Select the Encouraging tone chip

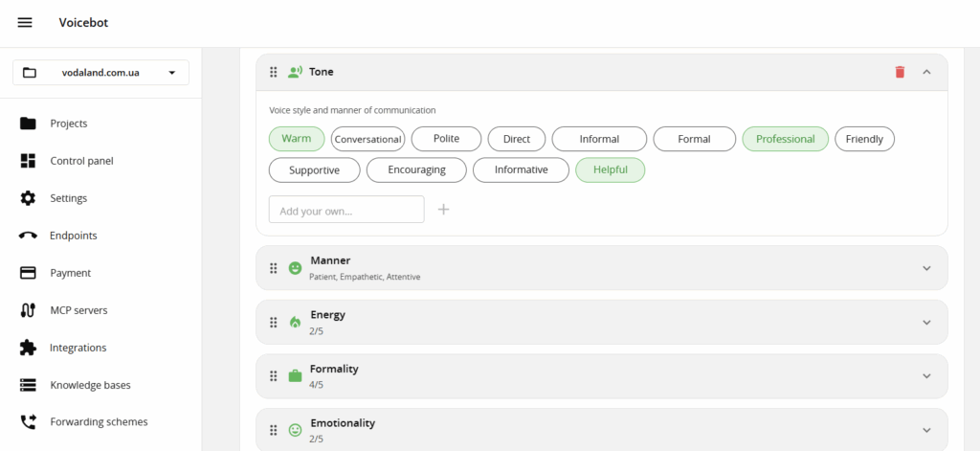[417, 170]
